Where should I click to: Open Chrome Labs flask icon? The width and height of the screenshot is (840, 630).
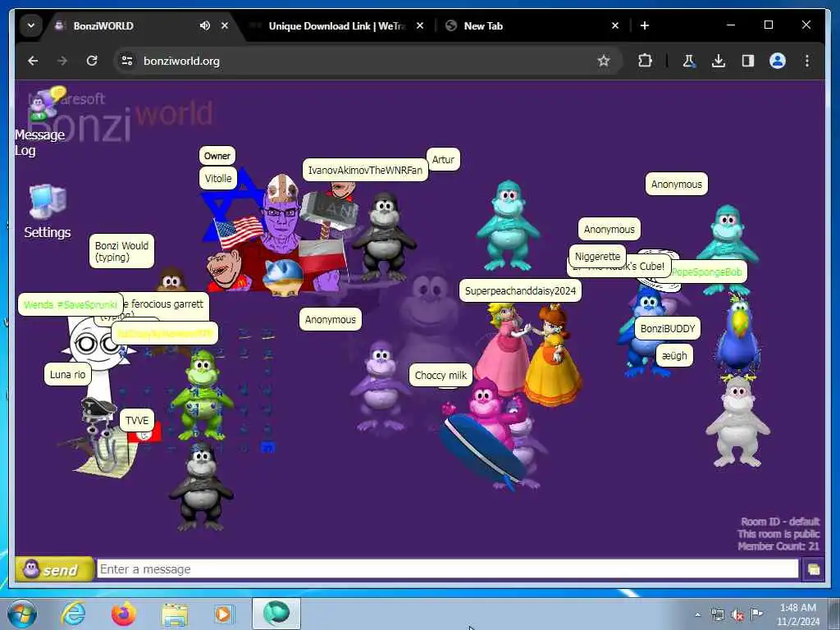[689, 61]
